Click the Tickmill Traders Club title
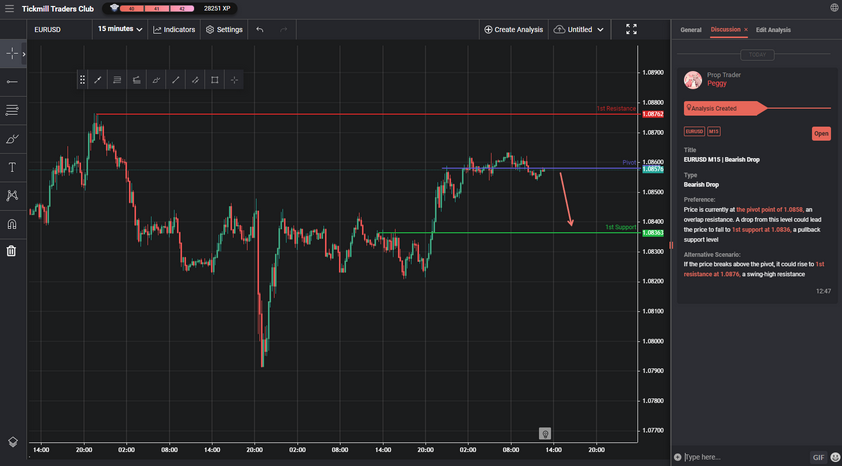This screenshot has height=466, width=842. point(57,9)
